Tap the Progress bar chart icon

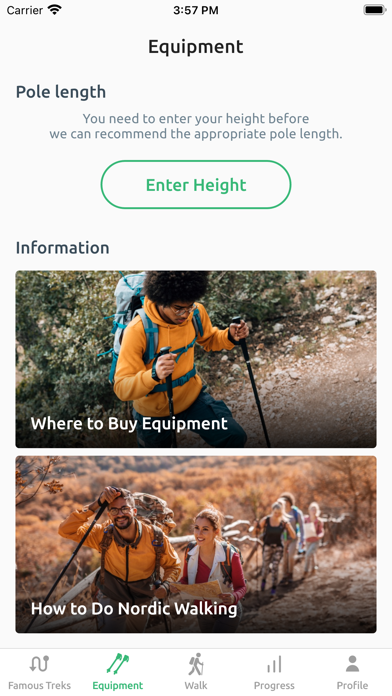pos(274,665)
